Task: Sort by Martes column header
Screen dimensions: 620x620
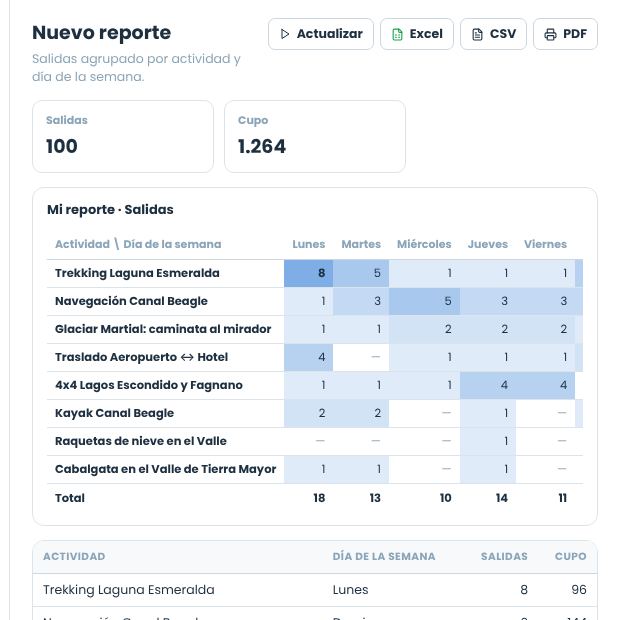Action: (x=361, y=244)
